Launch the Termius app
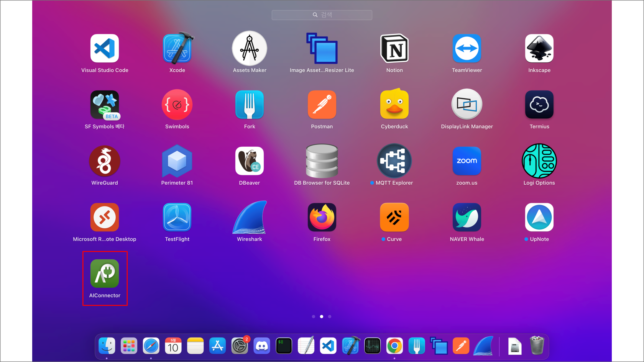 (539, 105)
